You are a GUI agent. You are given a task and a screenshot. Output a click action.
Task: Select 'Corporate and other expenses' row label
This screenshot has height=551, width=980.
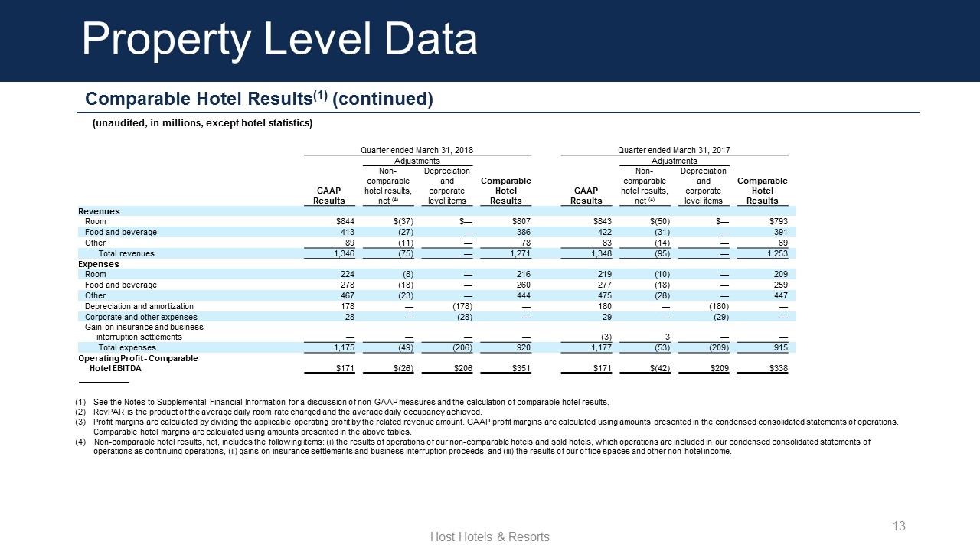141,317
